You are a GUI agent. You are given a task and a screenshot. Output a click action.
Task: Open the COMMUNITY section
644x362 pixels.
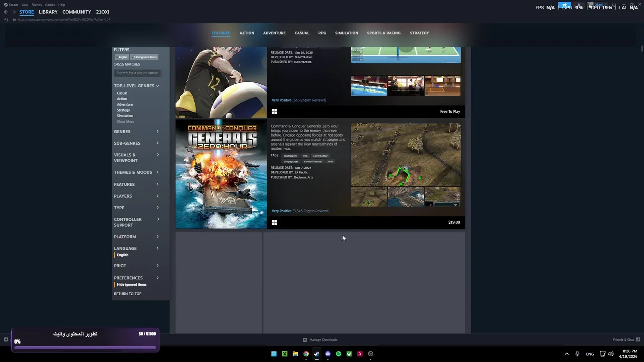76,12
